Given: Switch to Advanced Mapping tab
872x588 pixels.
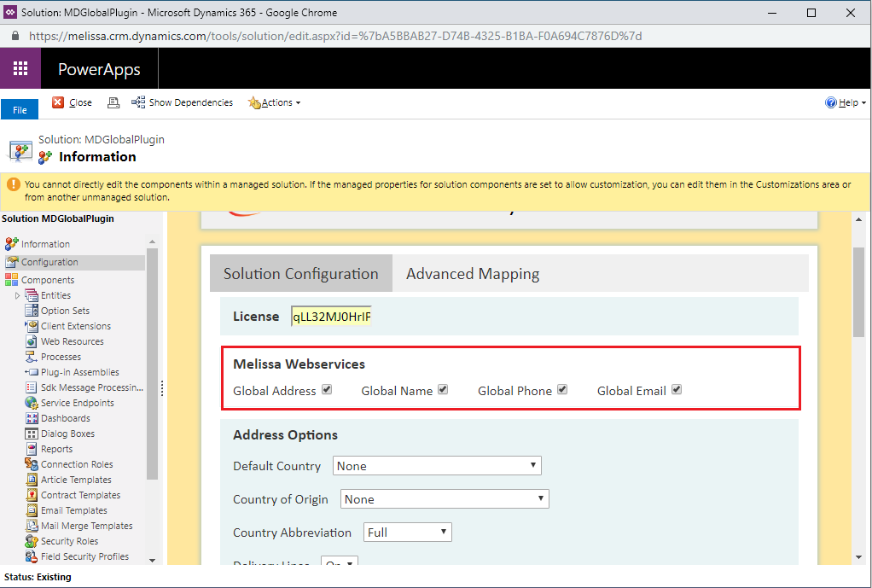Looking at the screenshot, I should [473, 274].
